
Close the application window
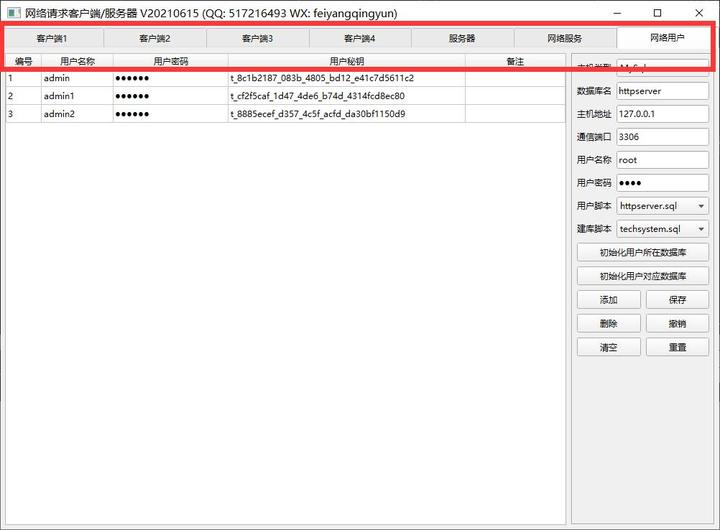click(x=699, y=13)
